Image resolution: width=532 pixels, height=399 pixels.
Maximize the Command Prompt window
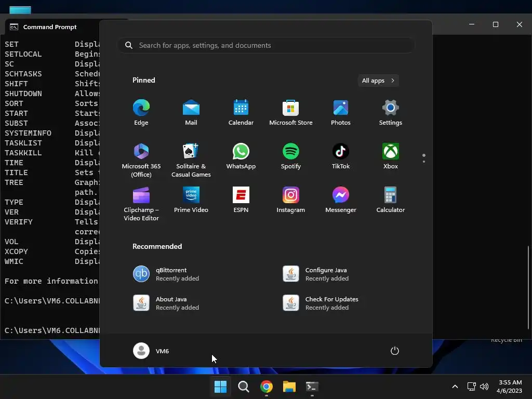tap(495, 24)
